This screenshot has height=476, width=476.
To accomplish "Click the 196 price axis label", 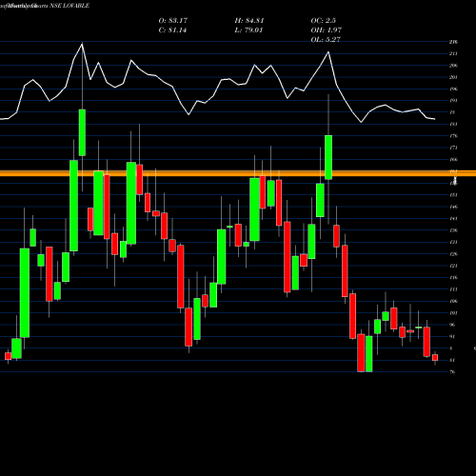I will 453,89.
